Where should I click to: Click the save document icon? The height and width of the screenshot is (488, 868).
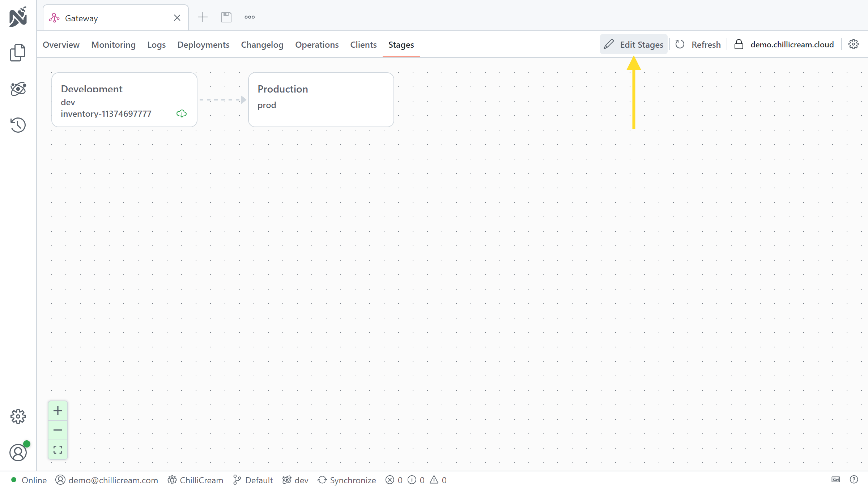coord(226,17)
